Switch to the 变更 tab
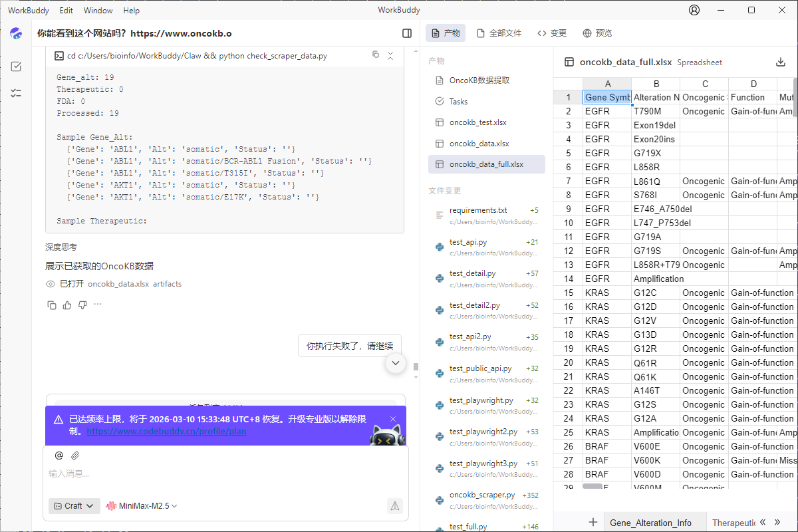This screenshot has height=532, width=798. point(552,33)
